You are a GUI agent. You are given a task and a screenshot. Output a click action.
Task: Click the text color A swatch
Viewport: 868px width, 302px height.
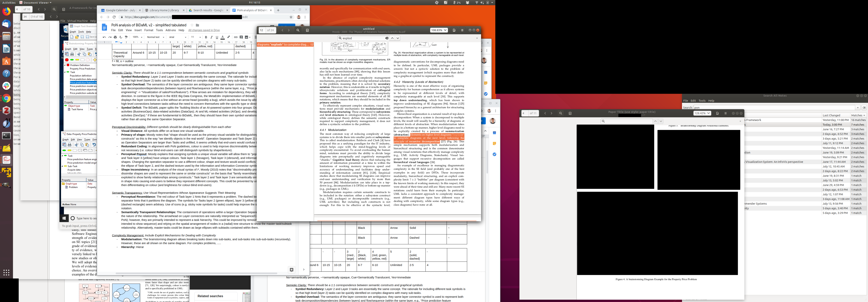(x=222, y=37)
